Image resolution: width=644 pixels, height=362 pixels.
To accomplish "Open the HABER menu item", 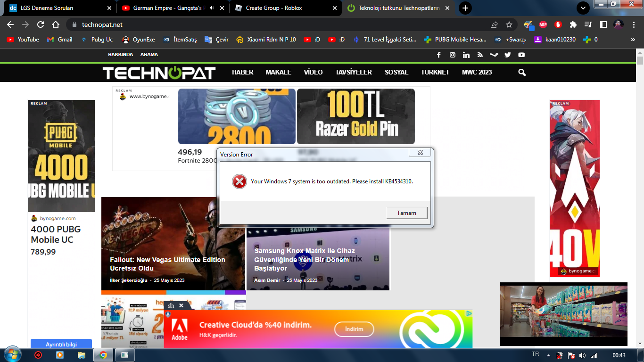I will click(x=243, y=72).
